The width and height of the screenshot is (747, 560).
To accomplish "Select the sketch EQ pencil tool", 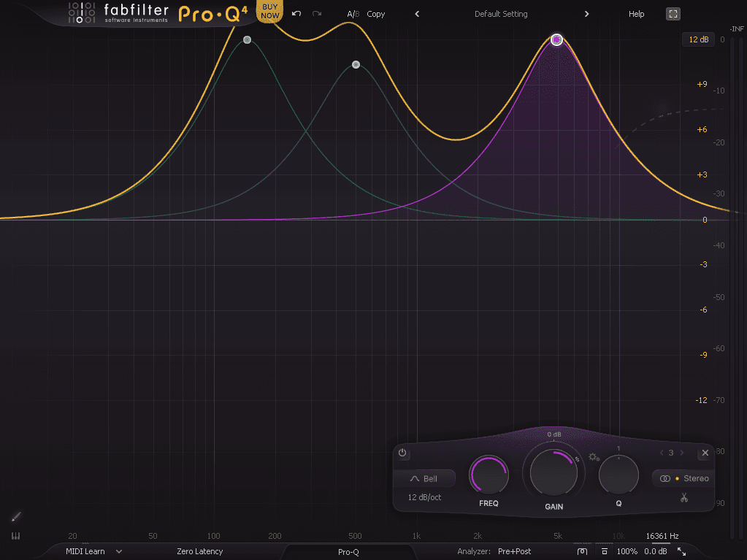I will tap(16, 517).
